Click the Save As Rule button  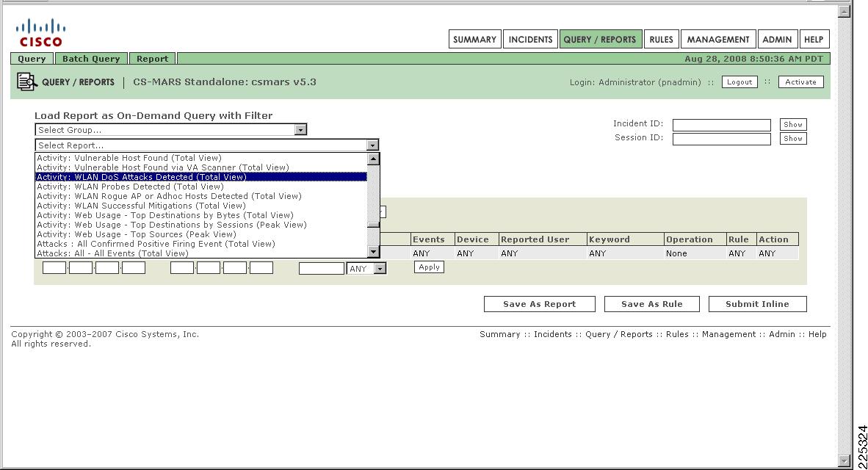point(651,304)
